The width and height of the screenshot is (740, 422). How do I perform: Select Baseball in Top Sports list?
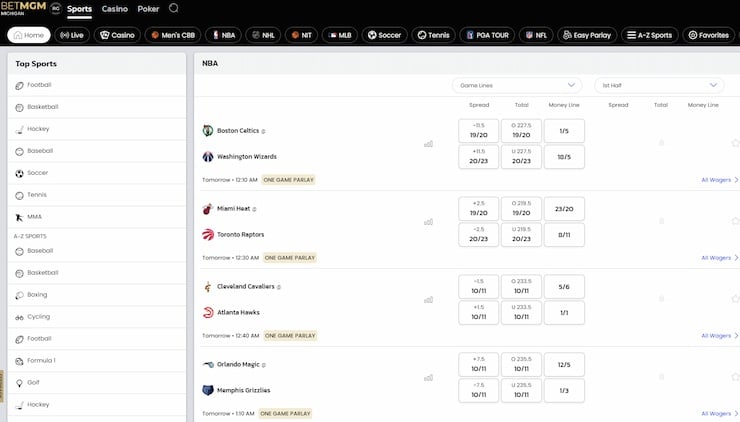[97, 151]
